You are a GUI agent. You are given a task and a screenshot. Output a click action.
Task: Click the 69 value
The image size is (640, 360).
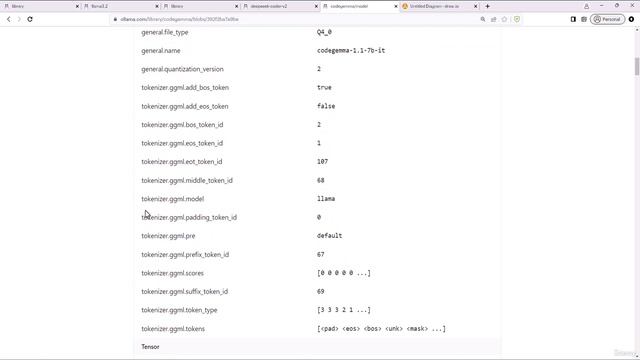[320, 291]
